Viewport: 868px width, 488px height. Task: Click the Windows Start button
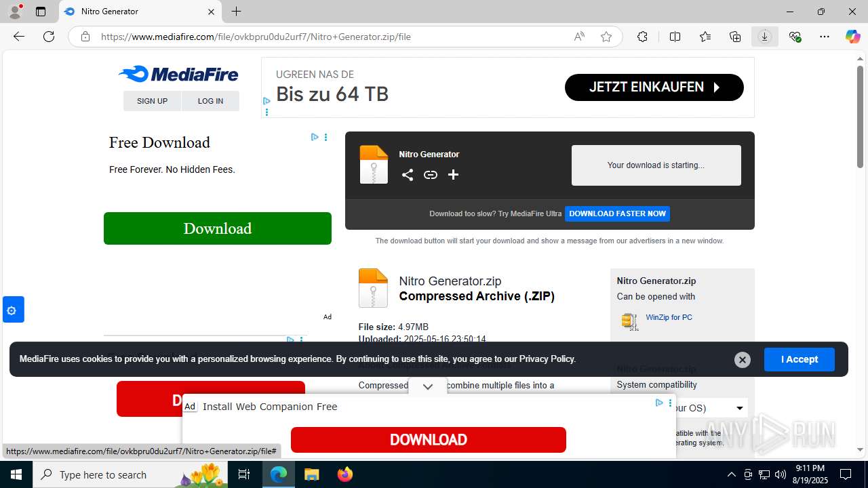16,474
